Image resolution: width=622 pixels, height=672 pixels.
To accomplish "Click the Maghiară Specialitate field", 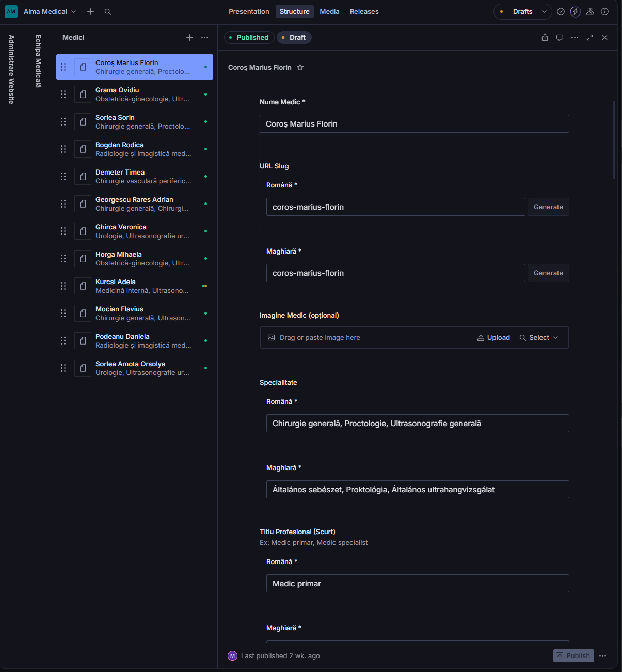I will [x=418, y=490].
